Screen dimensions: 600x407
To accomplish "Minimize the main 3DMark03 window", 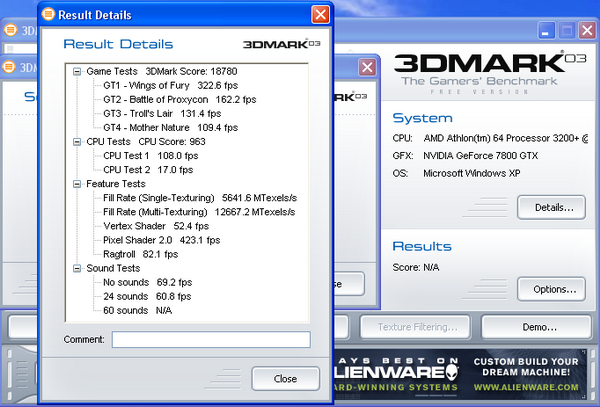I will click(x=546, y=30).
